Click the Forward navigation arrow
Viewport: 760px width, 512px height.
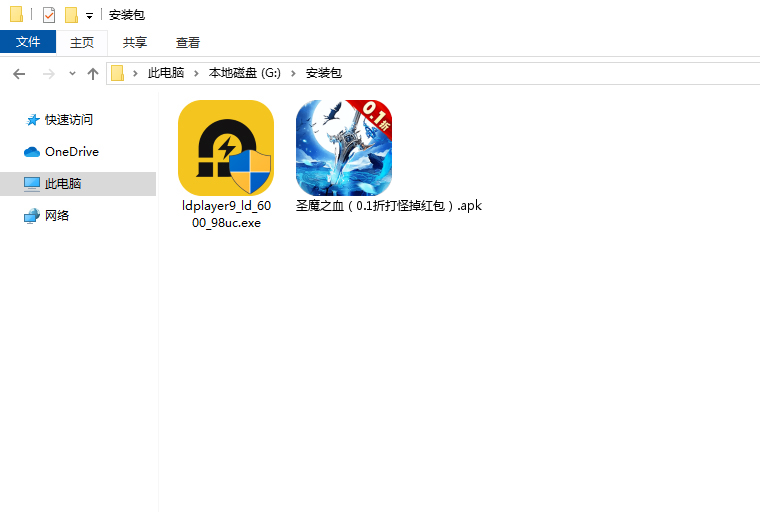(x=48, y=73)
